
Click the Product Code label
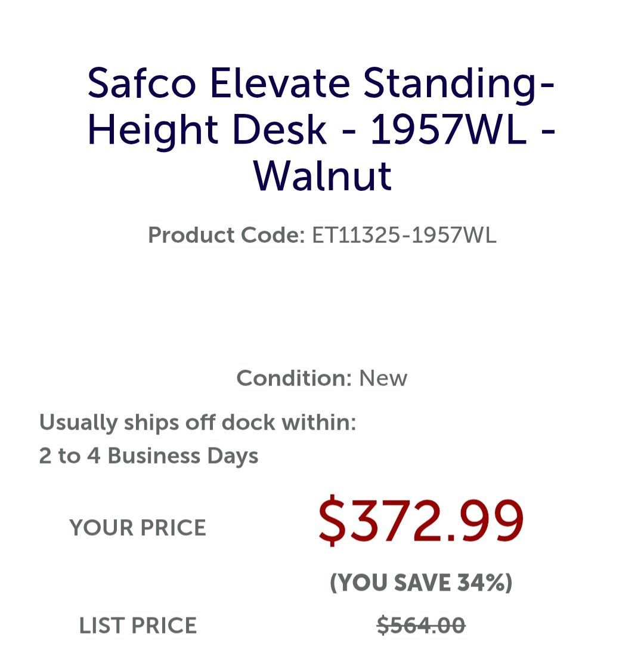[227, 235]
